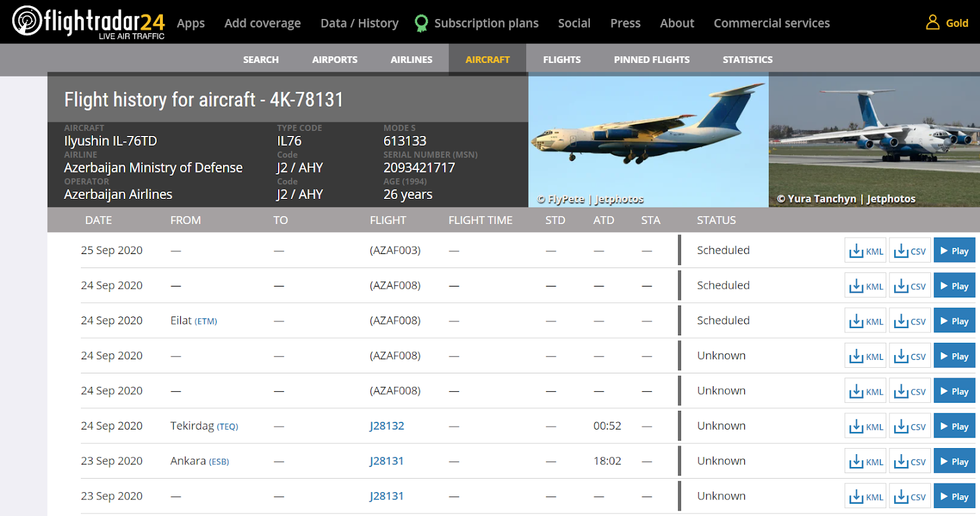Open the PINNED FLIGHTS tab
Viewport: 980px width, 516px height.
pyautogui.click(x=652, y=59)
